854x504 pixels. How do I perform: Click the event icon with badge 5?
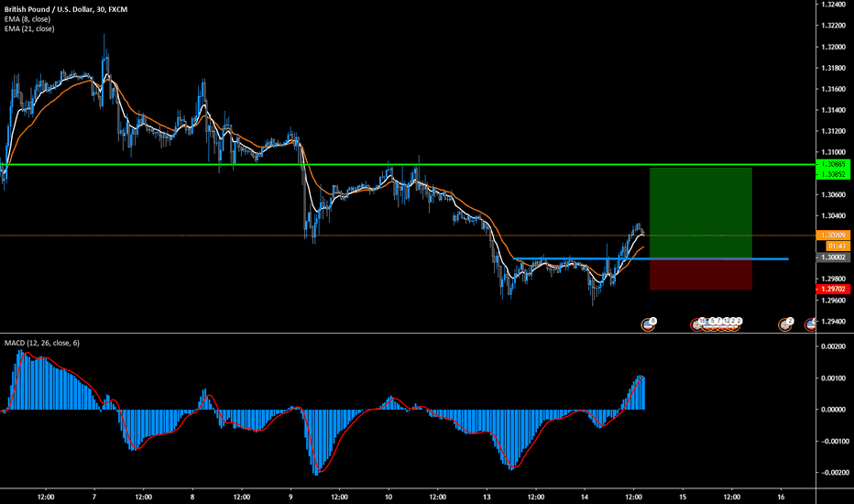click(709, 324)
